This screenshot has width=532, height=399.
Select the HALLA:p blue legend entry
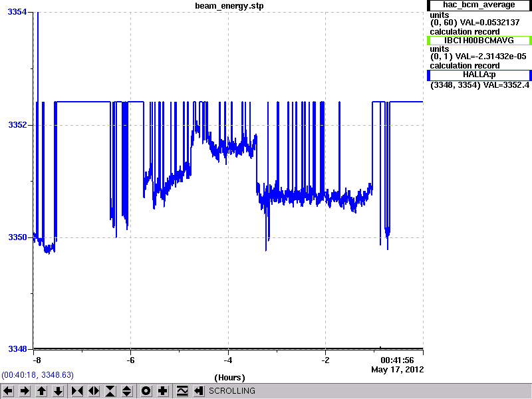[479, 74]
